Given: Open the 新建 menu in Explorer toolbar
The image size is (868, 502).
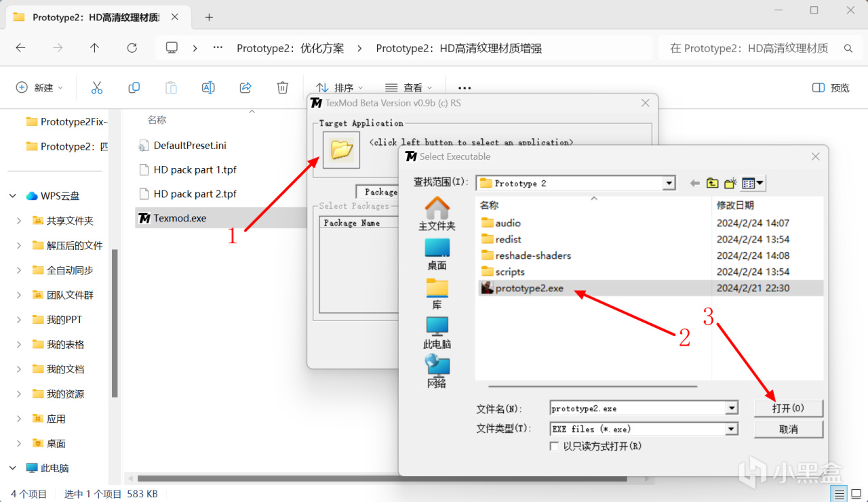Looking at the screenshot, I should click(x=39, y=87).
